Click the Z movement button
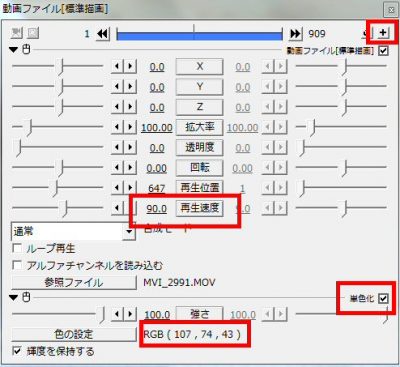400x367 pixels. [x=199, y=107]
